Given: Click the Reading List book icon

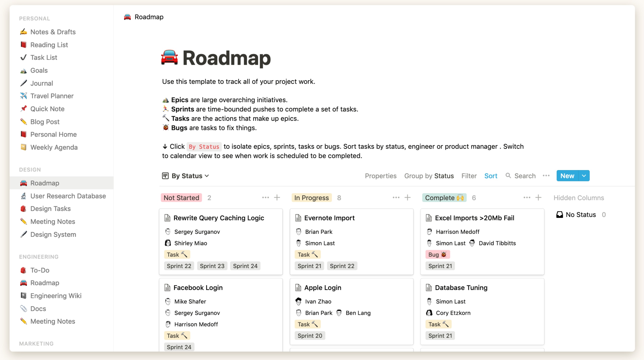Looking at the screenshot, I should point(23,44).
